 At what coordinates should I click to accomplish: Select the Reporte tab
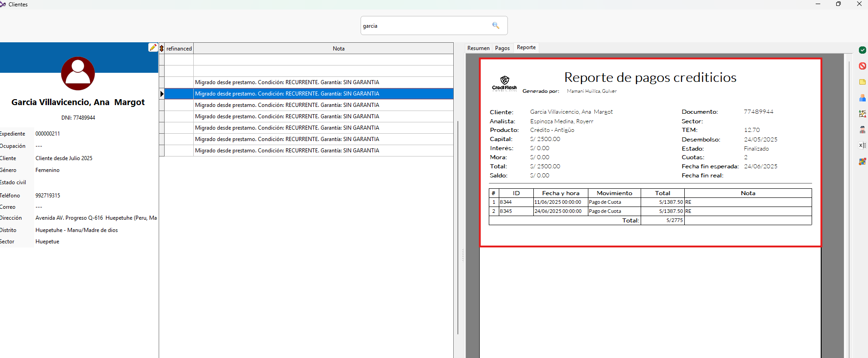click(526, 48)
